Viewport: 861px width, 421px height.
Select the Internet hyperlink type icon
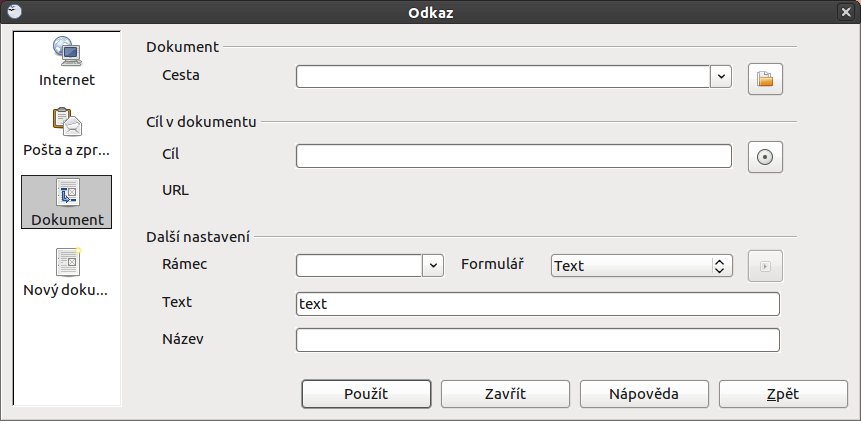pyautogui.click(x=67, y=61)
